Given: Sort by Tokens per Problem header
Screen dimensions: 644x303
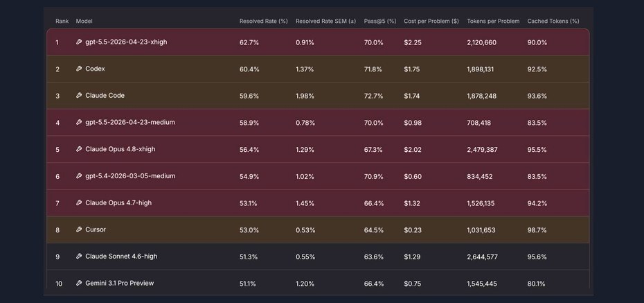Looking at the screenshot, I should tap(493, 21).
